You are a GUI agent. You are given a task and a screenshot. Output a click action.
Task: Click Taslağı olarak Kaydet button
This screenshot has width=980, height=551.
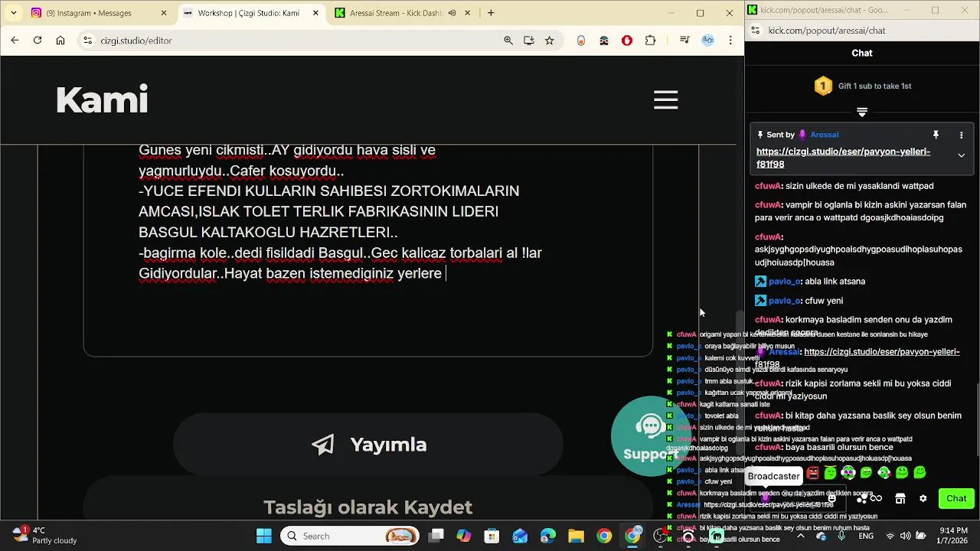(x=368, y=507)
